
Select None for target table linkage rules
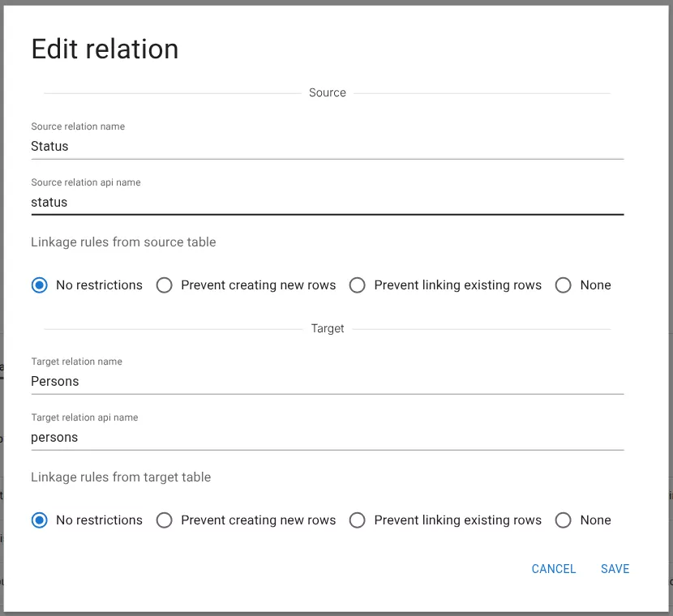pyautogui.click(x=564, y=520)
